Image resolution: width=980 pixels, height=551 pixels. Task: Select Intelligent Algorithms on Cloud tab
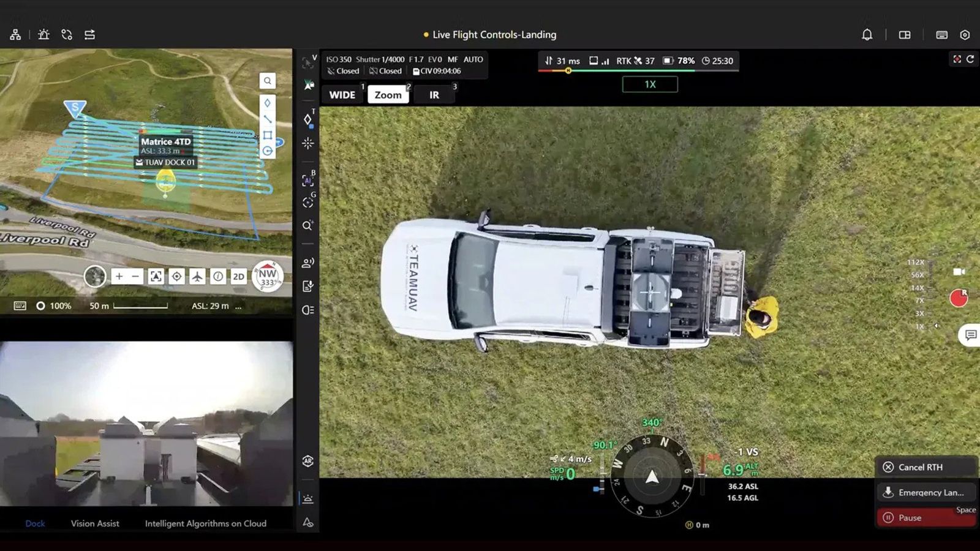point(205,523)
